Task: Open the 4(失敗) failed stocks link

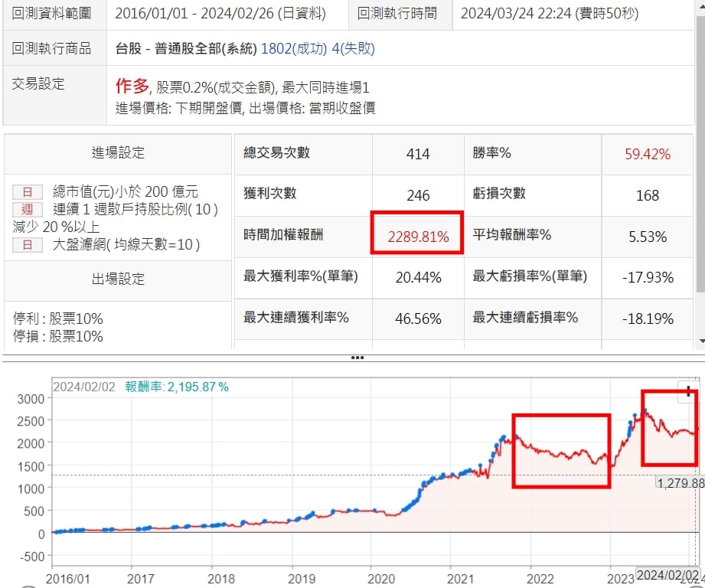Action: pos(354,49)
